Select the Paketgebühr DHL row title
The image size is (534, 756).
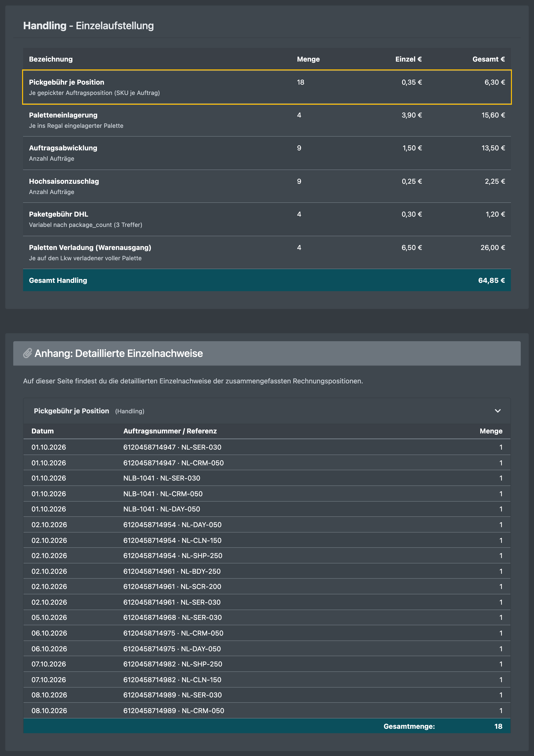click(x=59, y=214)
